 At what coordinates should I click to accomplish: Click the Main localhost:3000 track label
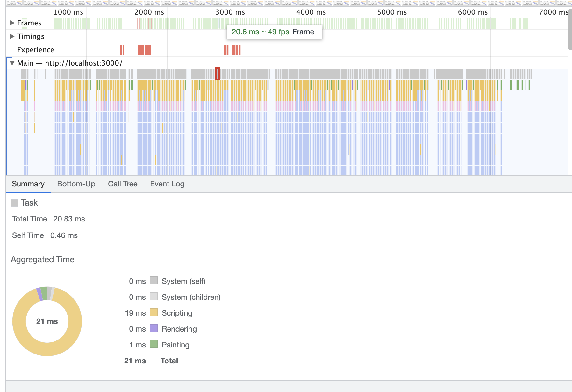[x=69, y=63]
